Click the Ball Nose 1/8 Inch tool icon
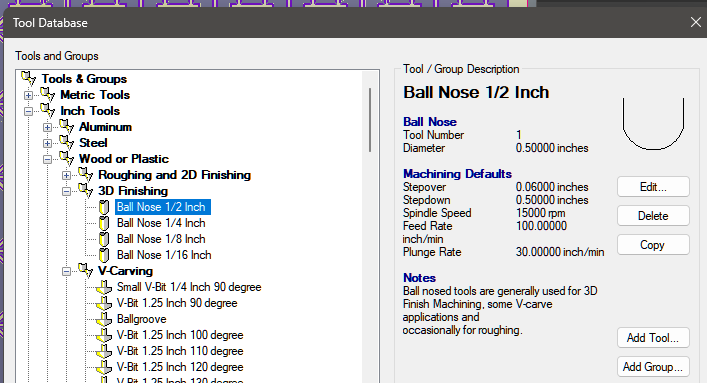 (104, 239)
